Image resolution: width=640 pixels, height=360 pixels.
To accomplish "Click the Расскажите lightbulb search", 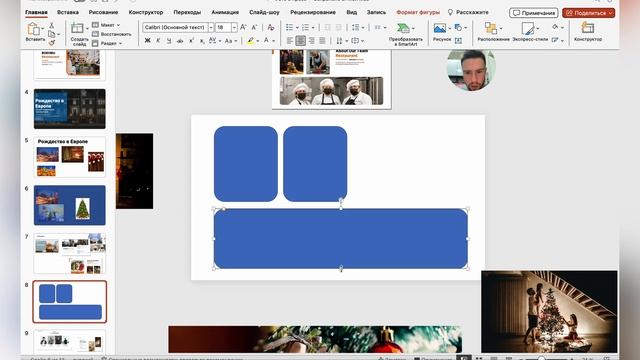I will [468, 12].
